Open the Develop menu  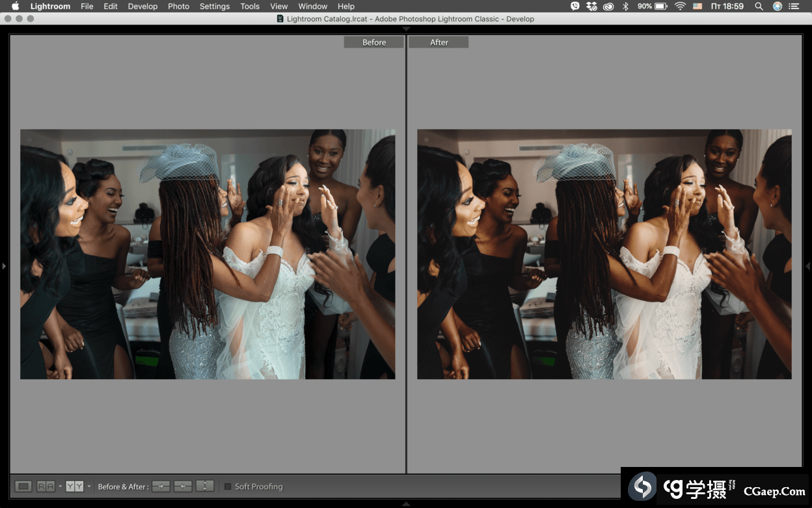click(x=142, y=6)
